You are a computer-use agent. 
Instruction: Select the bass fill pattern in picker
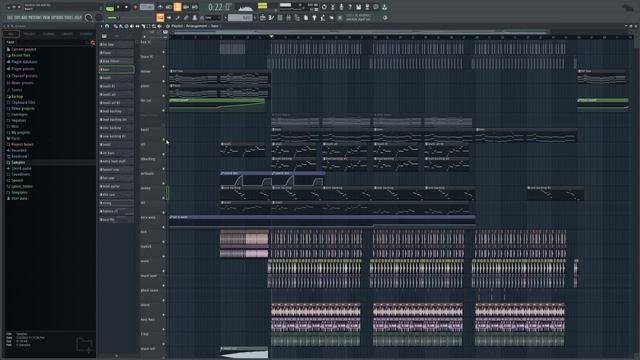tap(116, 220)
